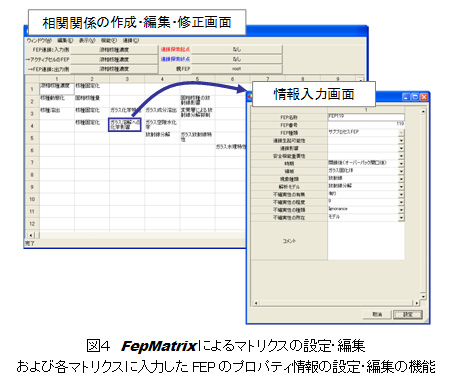This screenshot has width=454, height=382.
Task: Click the 連鎖探索起点 value bar
Action: [x=237, y=49]
